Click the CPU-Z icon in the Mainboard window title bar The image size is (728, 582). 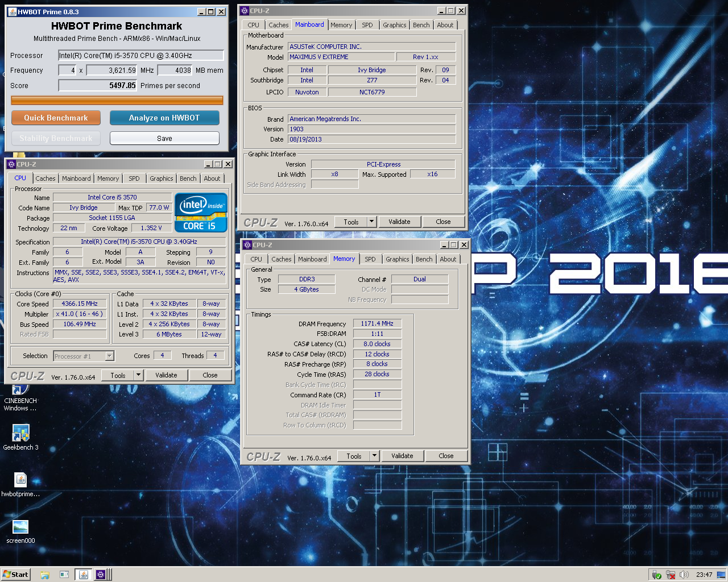245,11
